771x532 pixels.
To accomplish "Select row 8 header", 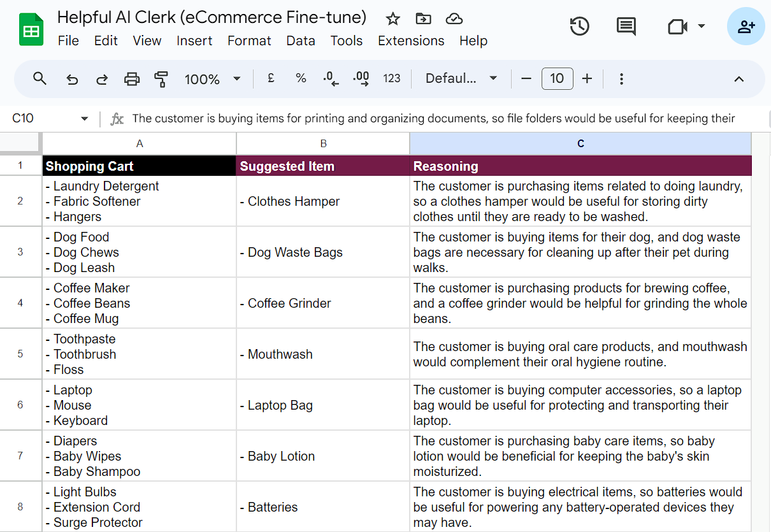I will pyautogui.click(x=20, y=507).
